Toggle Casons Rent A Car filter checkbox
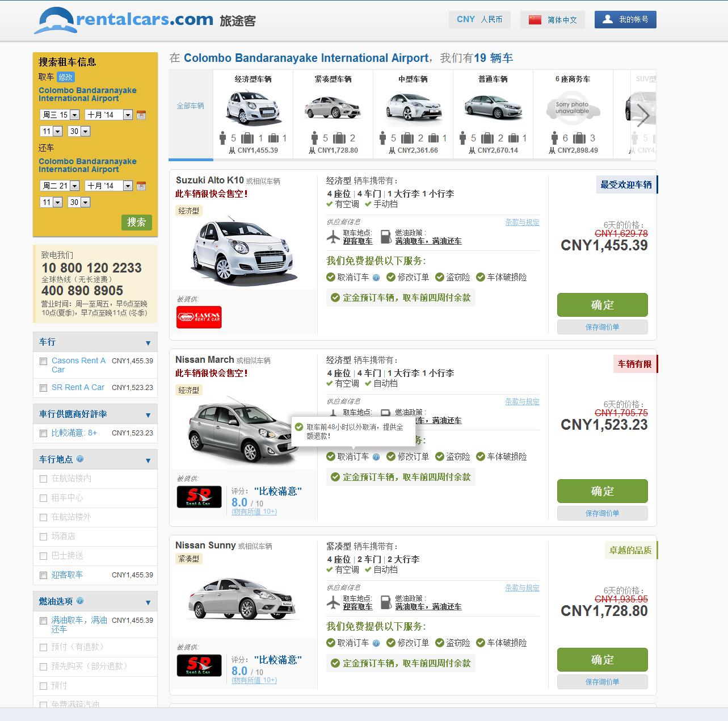This screenshot has height=721, width=728. pos(44,361)
